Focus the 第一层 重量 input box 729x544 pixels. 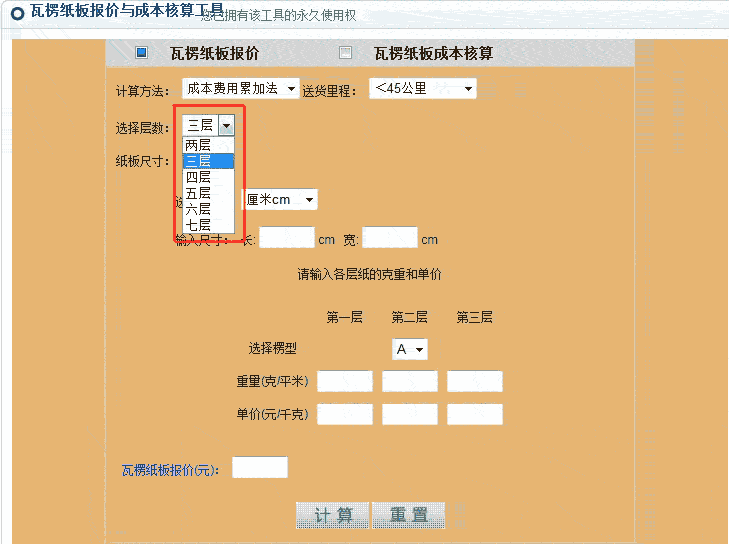(345, 381)
